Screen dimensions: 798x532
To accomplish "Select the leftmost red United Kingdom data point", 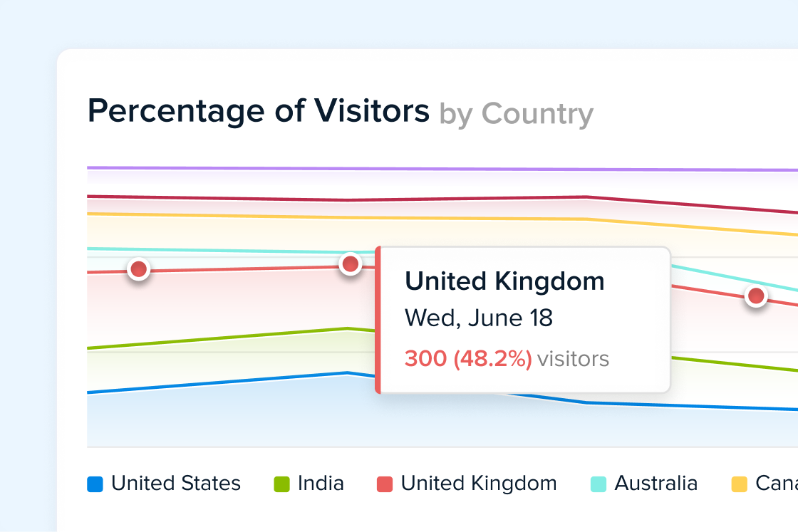I will click(x=138, y=269).
